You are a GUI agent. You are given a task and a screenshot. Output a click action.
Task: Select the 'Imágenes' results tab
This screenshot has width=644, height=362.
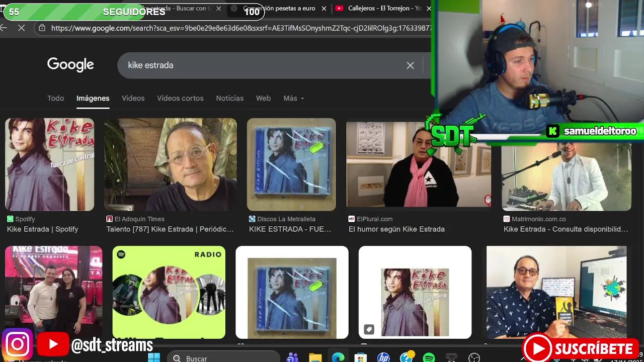[x=93, y=99]
